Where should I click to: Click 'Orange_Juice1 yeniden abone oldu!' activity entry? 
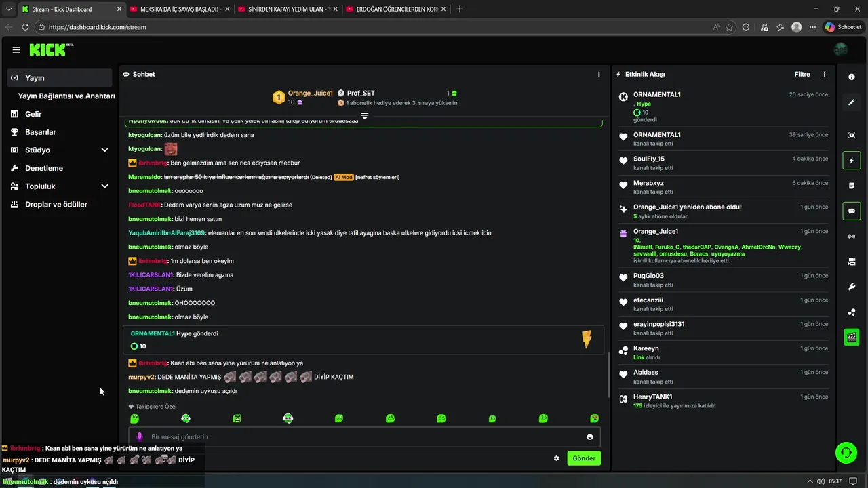688,207
